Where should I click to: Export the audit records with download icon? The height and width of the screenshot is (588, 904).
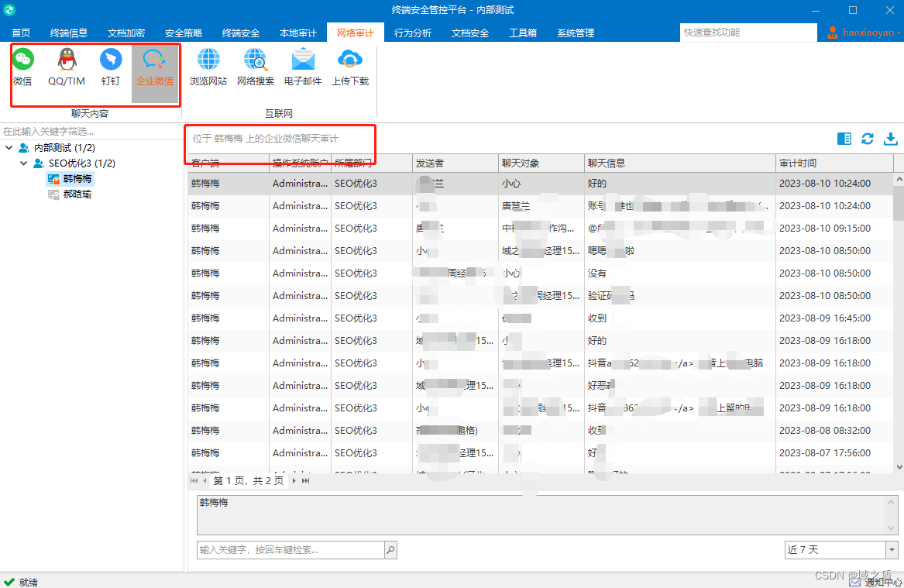click(x=891, y=139)
